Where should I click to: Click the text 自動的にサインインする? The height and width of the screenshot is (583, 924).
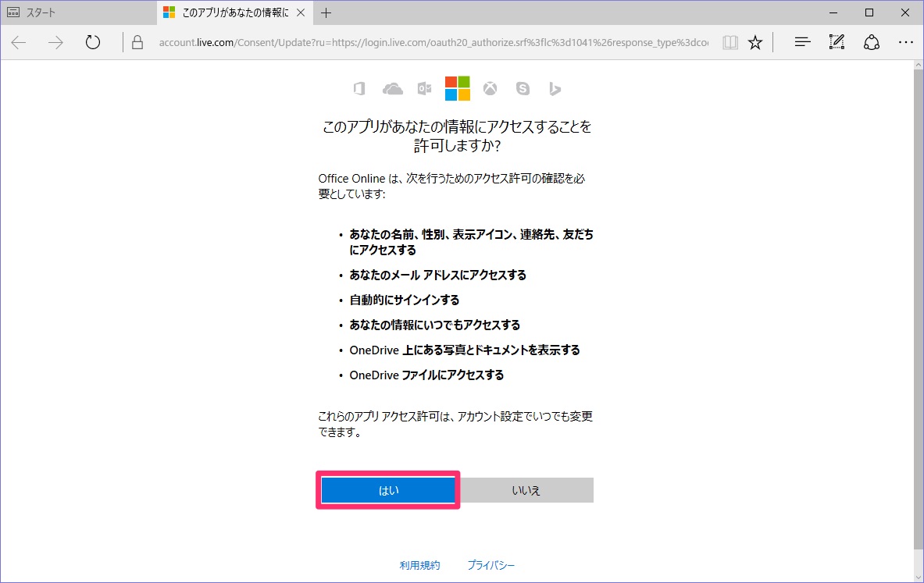pyautogui.click(x=405, y=300)
